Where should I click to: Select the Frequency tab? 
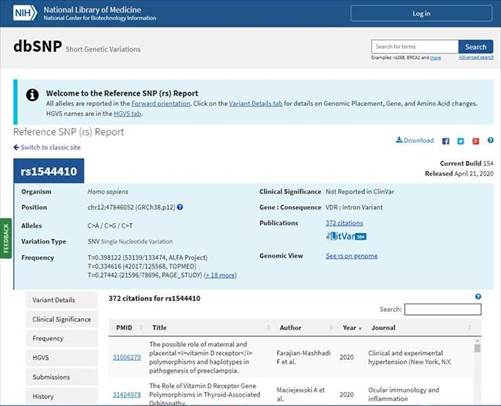62,338
